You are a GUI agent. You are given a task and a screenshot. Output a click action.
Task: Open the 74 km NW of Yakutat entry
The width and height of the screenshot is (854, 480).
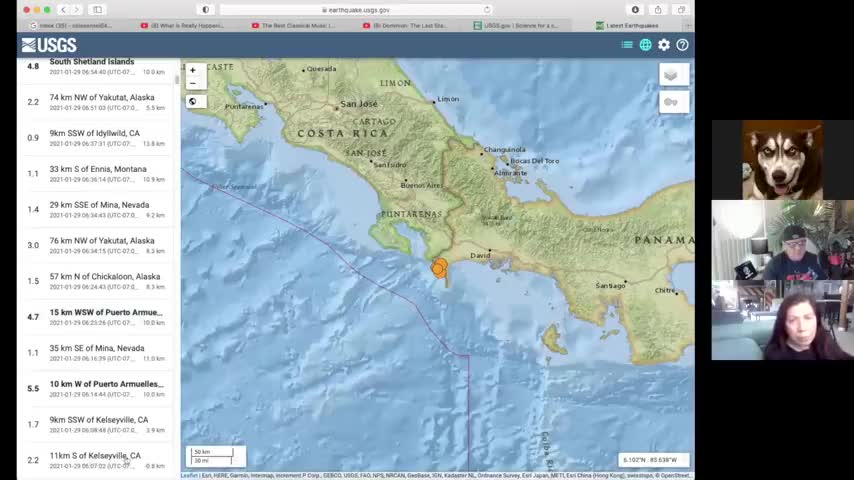coord(95,102)
